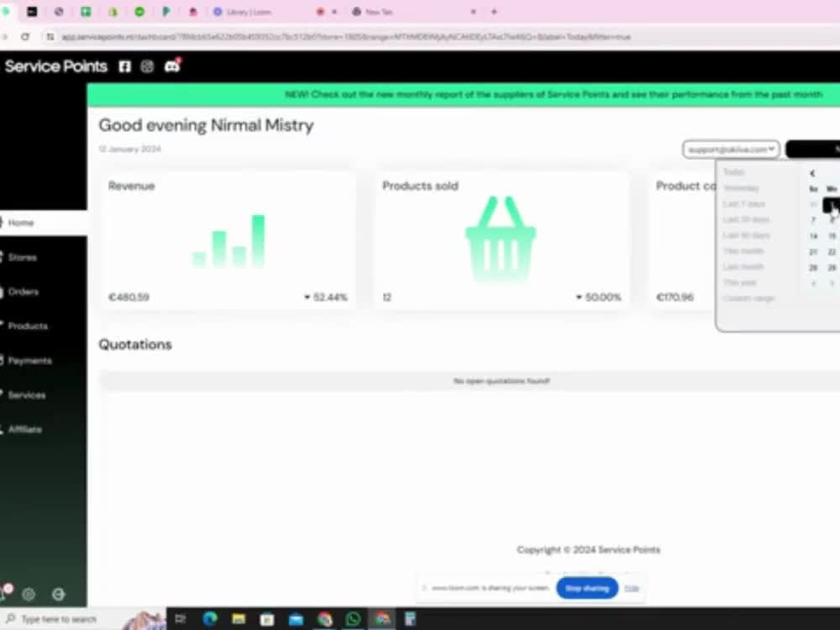Pick day 28 in the calendar
The image size is (840, 630).
click(x=813, y=267)
